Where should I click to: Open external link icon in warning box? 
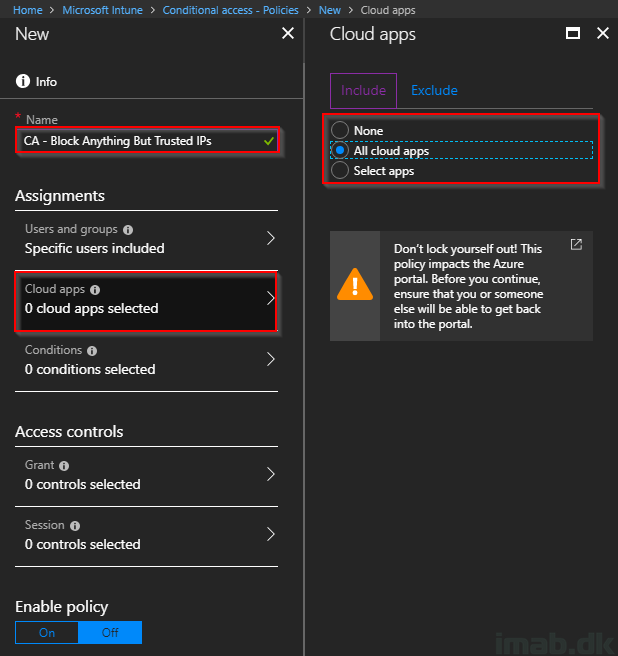[576, 244]
